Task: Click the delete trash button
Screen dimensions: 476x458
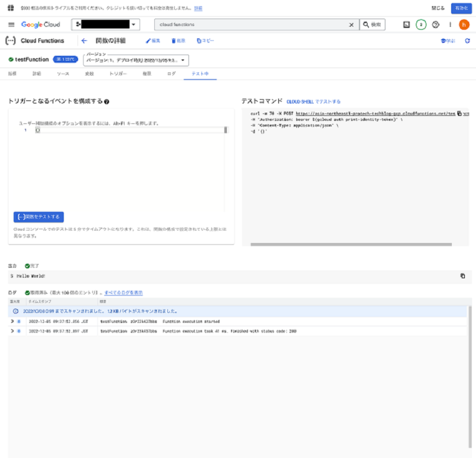Action: [x=178, y=41]
